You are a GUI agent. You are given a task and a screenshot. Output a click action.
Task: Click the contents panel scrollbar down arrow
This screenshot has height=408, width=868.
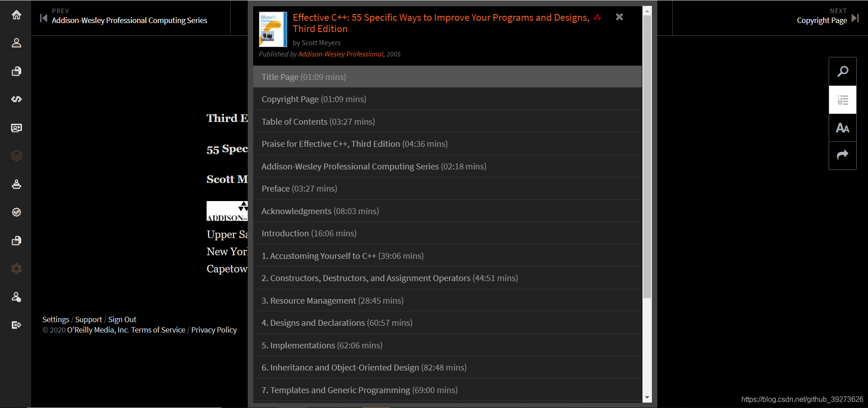click(647, 398)
